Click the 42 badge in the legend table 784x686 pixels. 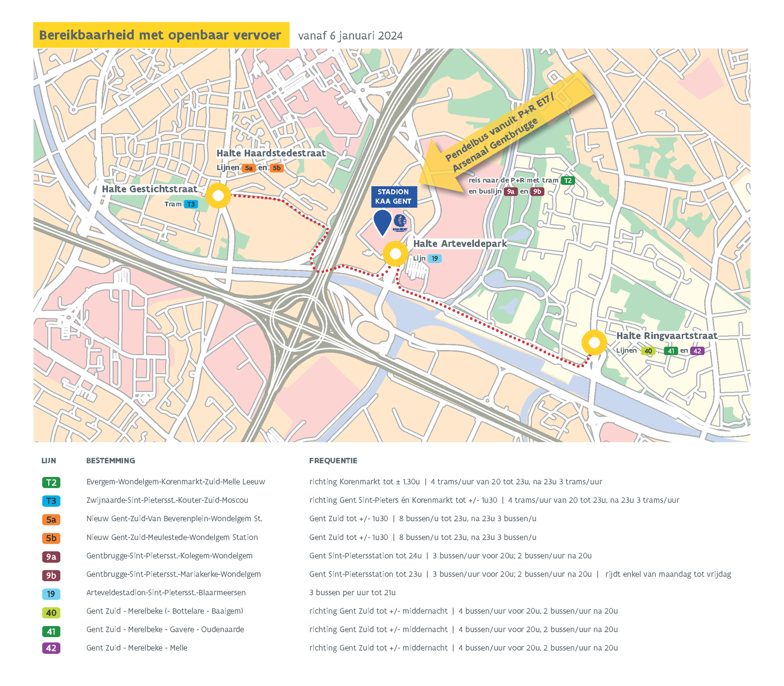(51, 648)
